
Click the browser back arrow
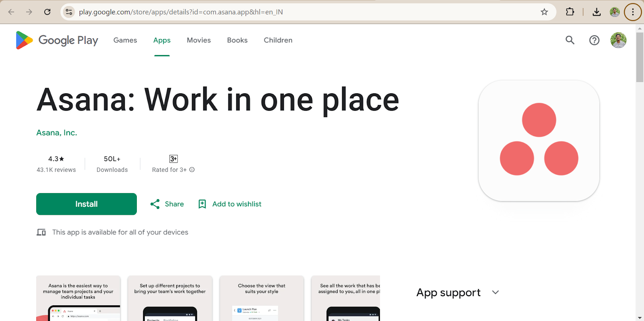coord(11,12)
